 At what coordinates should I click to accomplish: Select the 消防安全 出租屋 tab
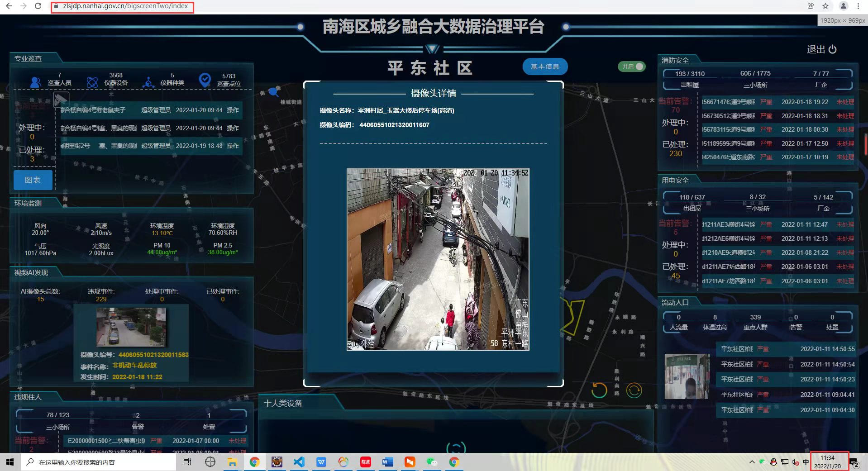pos(690,80)
